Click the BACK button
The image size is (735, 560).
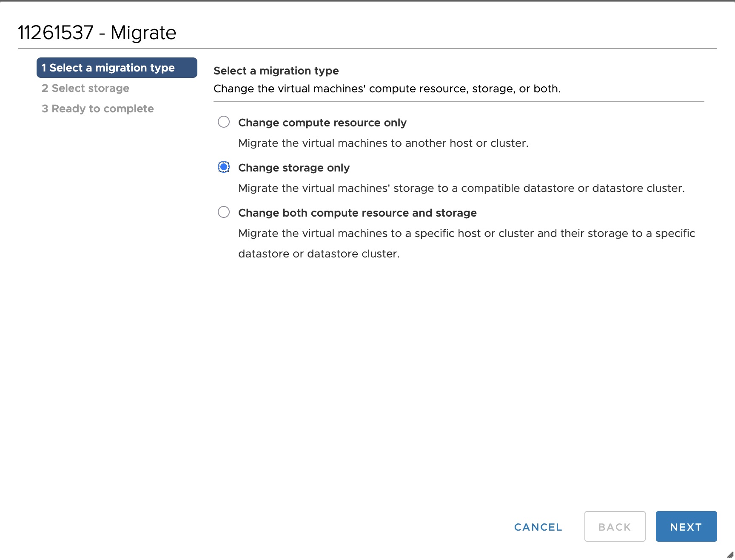click(x=615, y=526)
